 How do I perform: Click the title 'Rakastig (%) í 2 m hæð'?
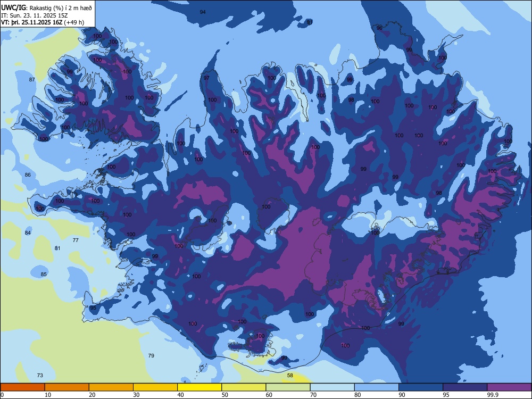[61, 8]
